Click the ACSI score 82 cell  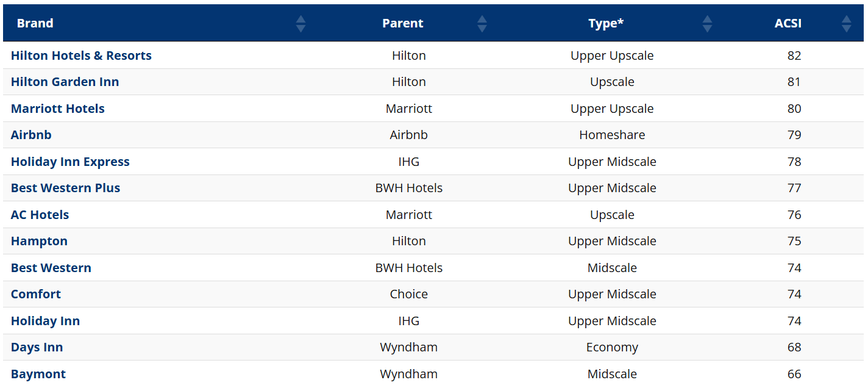pyautogui.click(x=794, y=56)
